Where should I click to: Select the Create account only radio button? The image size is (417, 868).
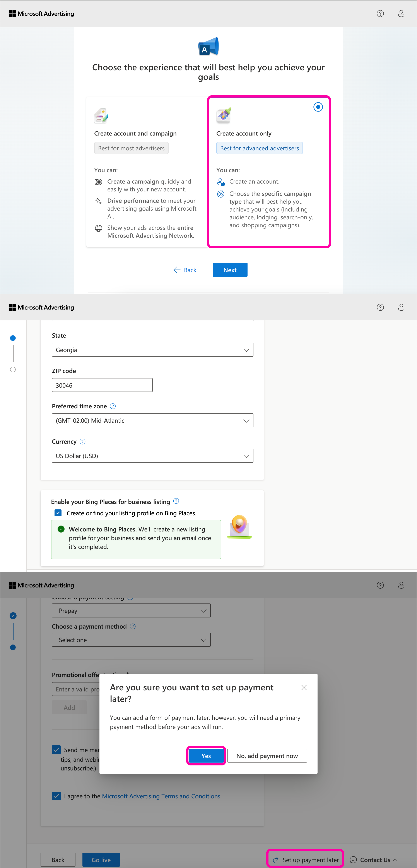click(318, 107)
